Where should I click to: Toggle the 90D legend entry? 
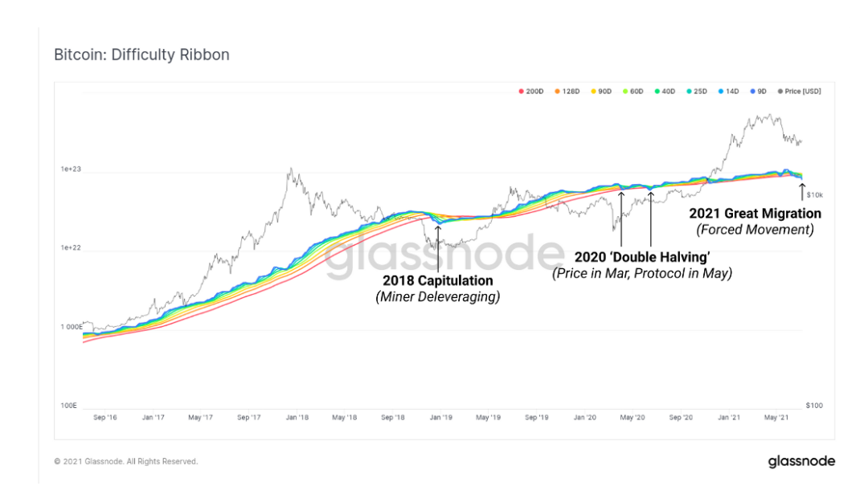tap(601, 92)
